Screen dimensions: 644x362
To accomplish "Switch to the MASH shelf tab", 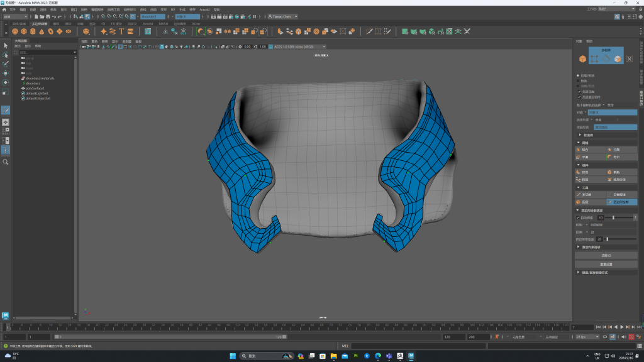I will 164,24.
